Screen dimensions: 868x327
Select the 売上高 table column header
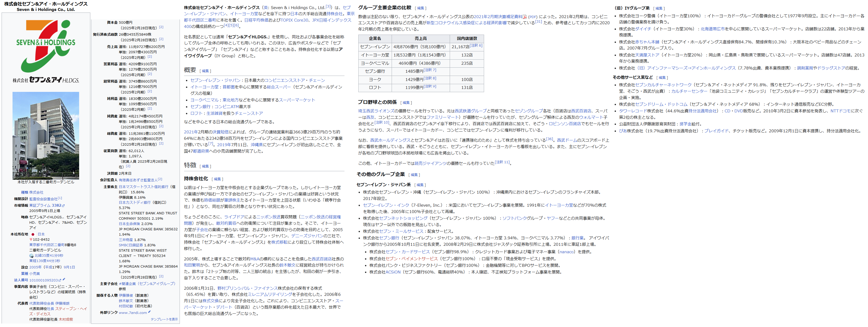420,39
